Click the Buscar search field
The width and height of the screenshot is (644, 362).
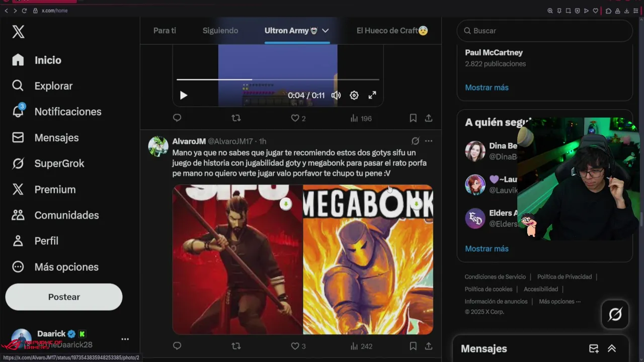pos(545,31)
